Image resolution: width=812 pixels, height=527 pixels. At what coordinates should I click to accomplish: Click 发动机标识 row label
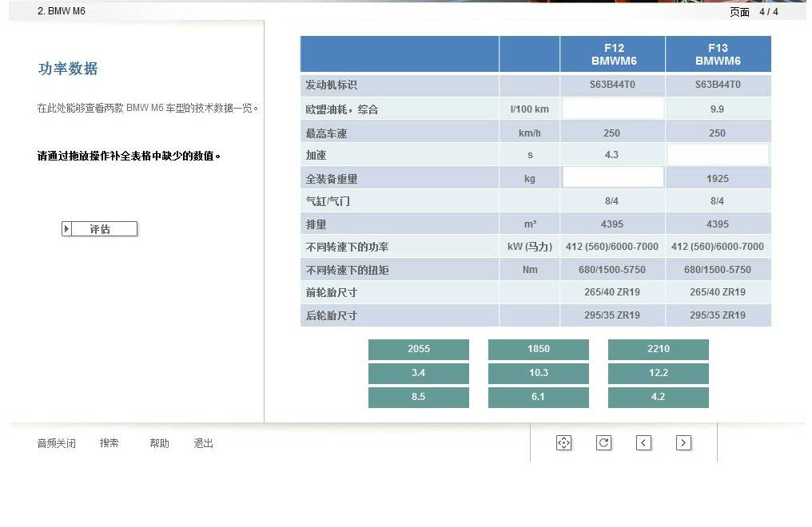332,85
